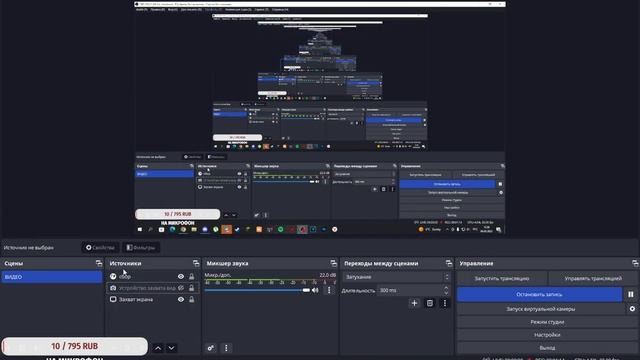Toggle Режим студии button
The height and width of the screenshot is (360, 640).
(547, 322)
